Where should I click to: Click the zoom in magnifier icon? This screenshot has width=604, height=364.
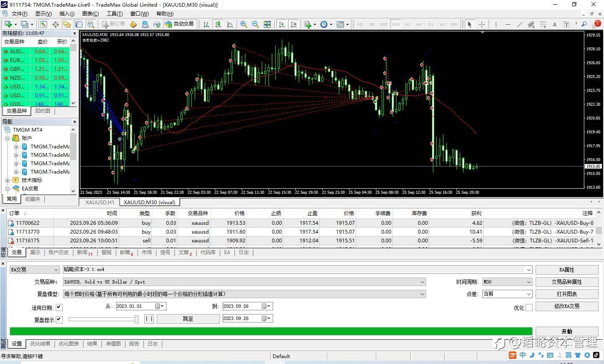click(x=244, y=24)
